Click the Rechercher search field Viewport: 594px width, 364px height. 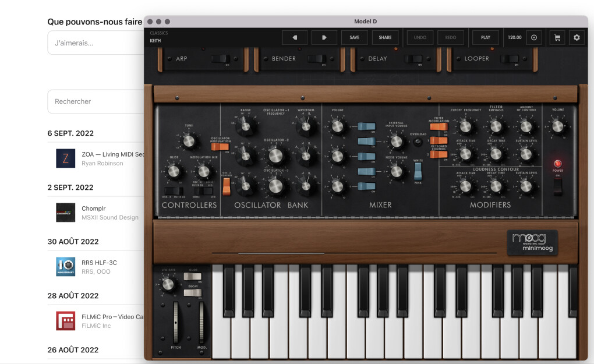click(x=96, y=101)
